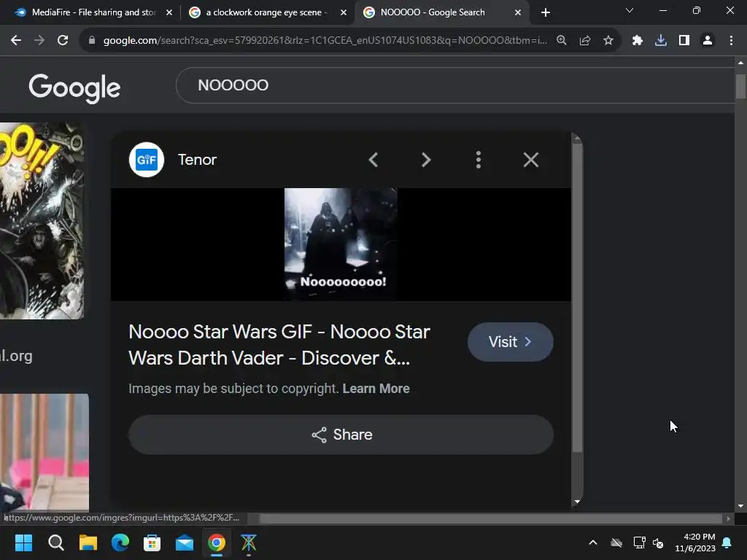Close the Tenor image preview panel

(x=531, y=160)
